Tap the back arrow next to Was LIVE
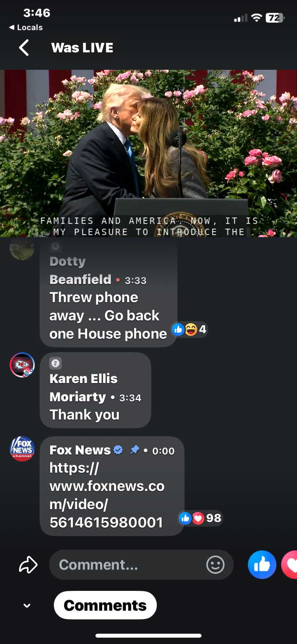Image resolution: width=297 pixels, height=644 pixels. [24, 48]
